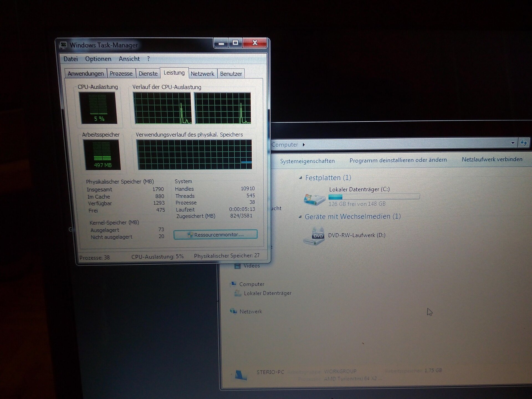This screenshot has height=399, width=532.
Task: Click the Im Cache 880 value
Action: (x=160, y=196)
